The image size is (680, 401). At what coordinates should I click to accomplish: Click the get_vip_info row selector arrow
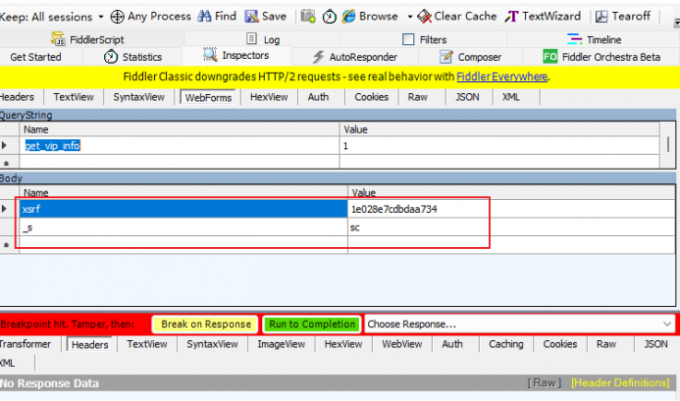click(x=5, y=145)
